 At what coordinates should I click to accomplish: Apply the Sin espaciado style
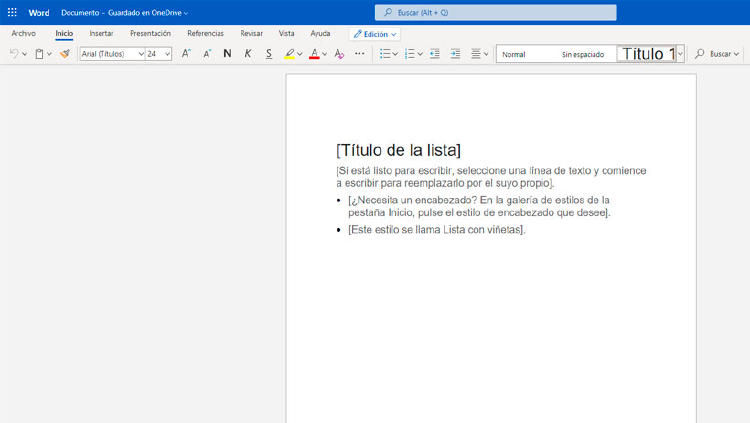(582, 54)
